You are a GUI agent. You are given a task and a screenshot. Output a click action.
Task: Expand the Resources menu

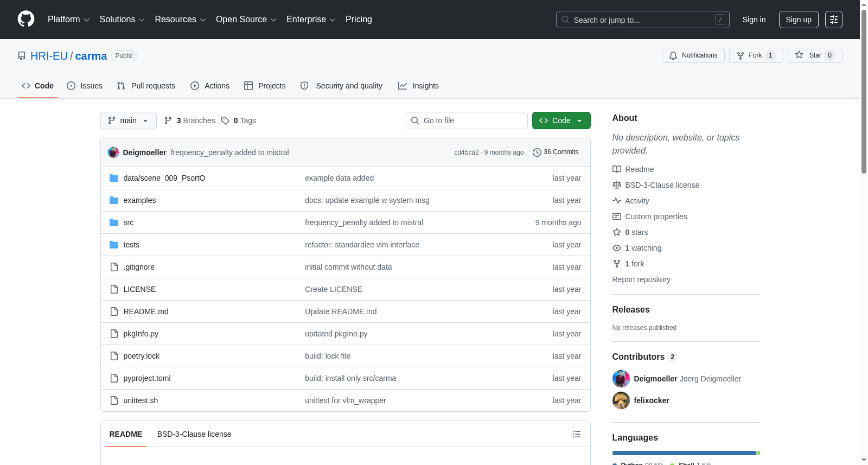click(x=180, y=20)
